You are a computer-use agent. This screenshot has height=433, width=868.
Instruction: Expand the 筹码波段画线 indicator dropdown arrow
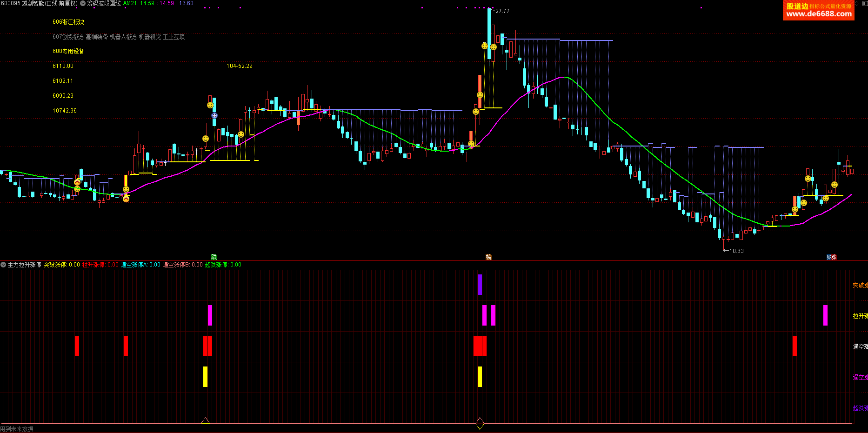(83, 3)
